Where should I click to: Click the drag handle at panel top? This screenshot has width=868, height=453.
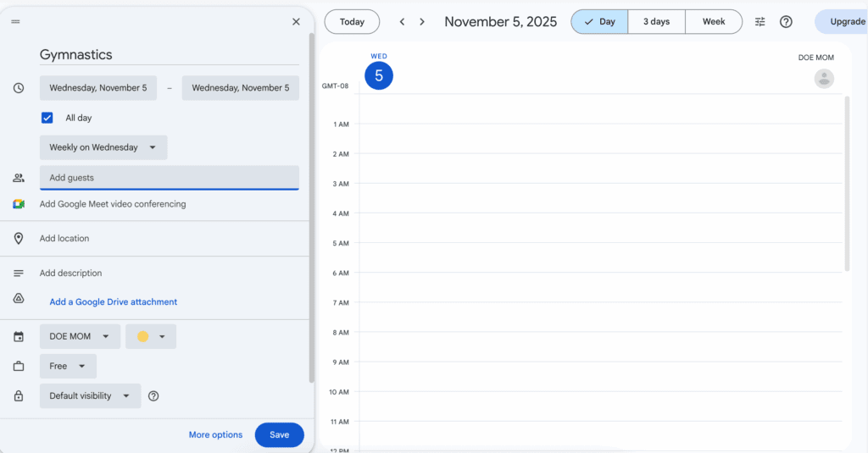click(15, 22)
